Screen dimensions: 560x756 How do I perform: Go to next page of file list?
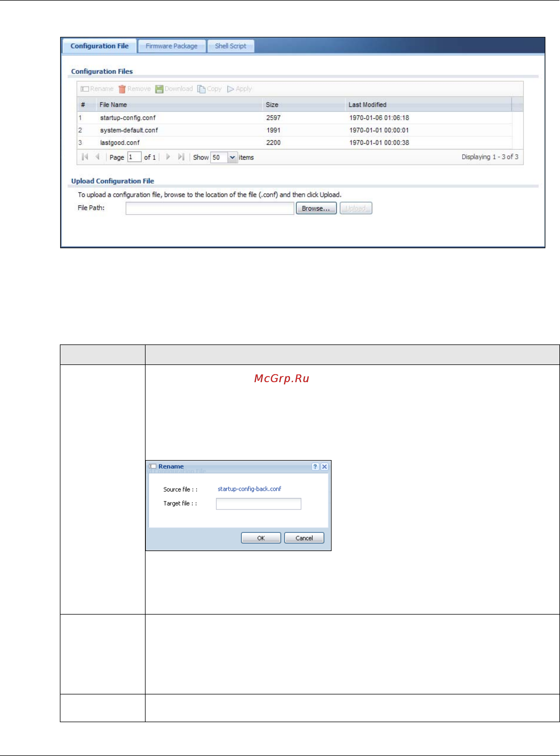[168, 157]
